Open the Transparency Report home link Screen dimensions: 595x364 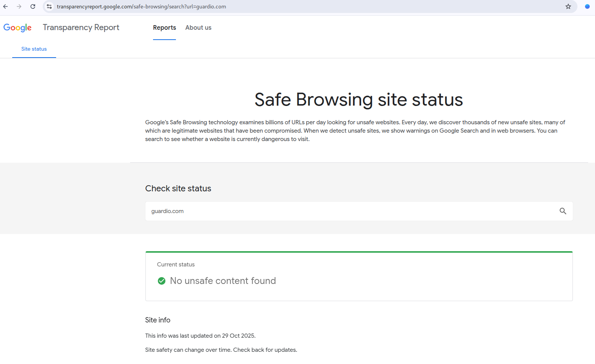point(81,27)
